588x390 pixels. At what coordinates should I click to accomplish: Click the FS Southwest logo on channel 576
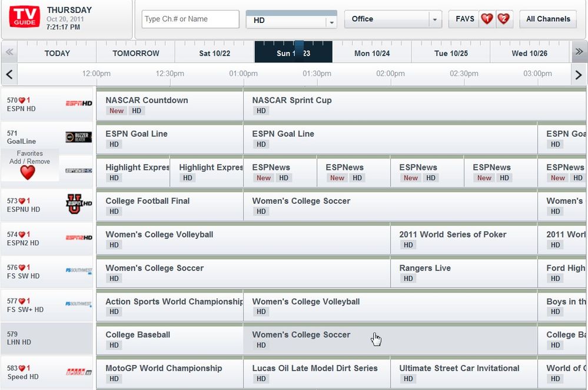(x=79, y=270)
